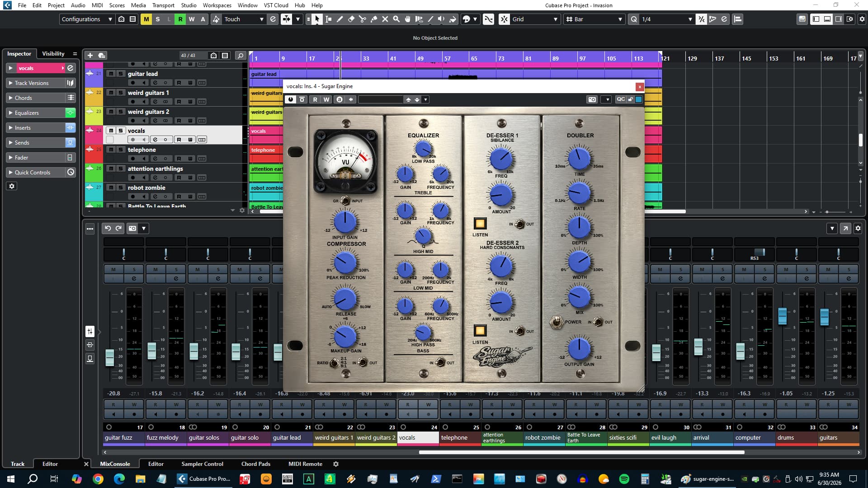Expand Equalizers inspector section
This screenshot has width=868, height=488.
click(x=35, y=113)
